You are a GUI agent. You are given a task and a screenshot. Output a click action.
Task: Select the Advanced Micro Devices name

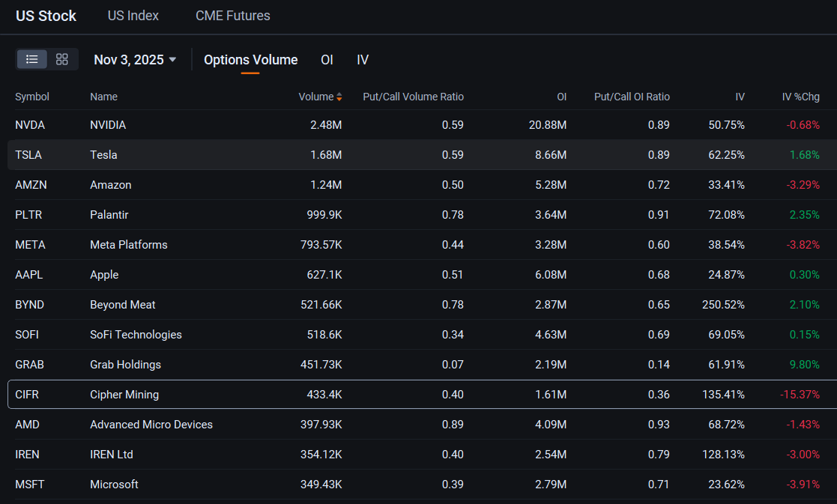(x=151, y=425)
